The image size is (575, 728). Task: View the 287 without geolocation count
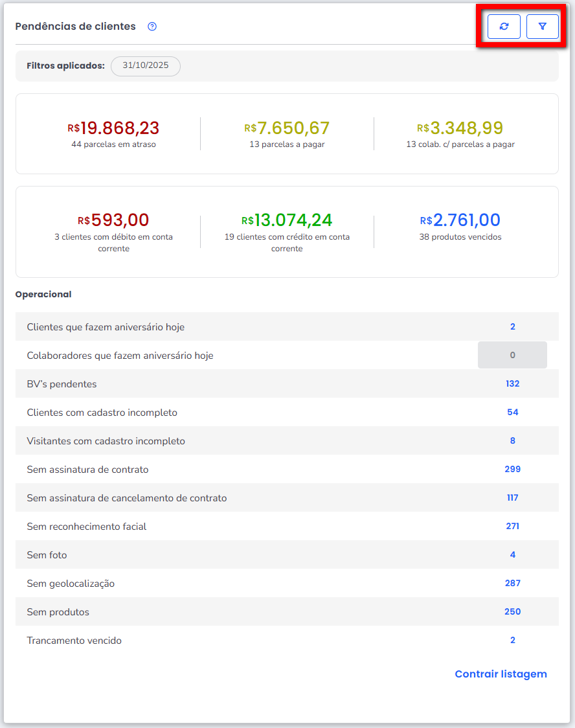coord(512,584)
